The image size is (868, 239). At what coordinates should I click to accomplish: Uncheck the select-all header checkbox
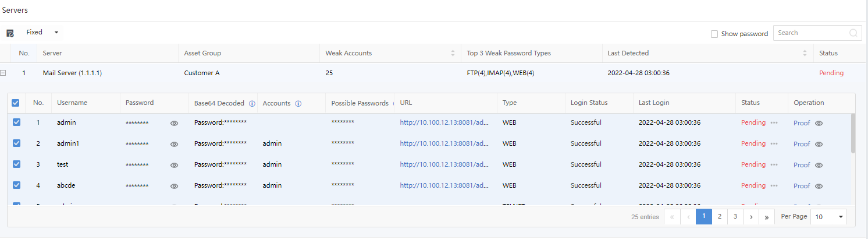pos(16,103)
